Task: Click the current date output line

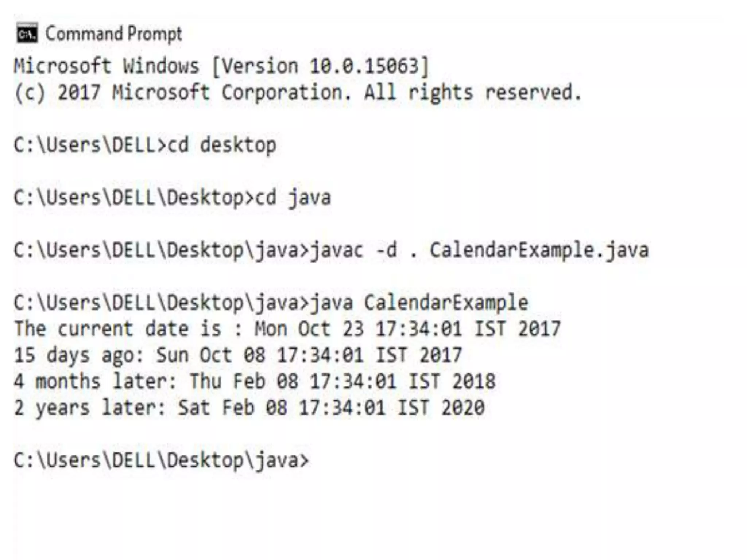Action: pos(287,329)
